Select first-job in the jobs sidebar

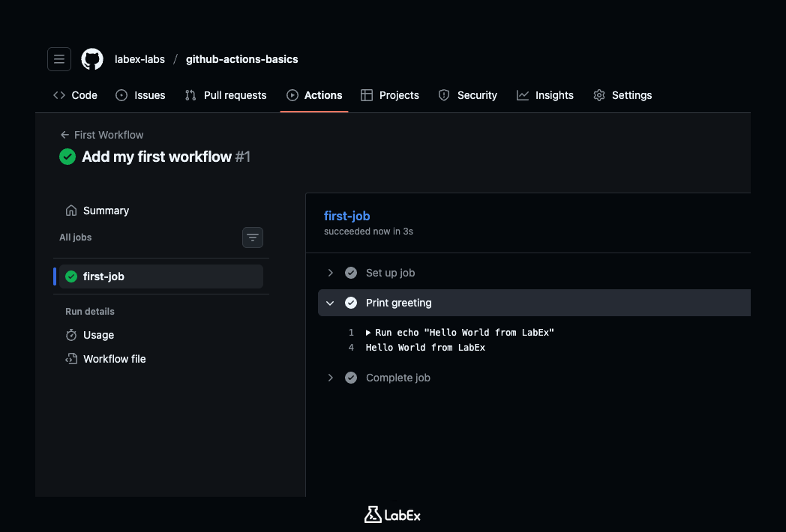(161, 276)
